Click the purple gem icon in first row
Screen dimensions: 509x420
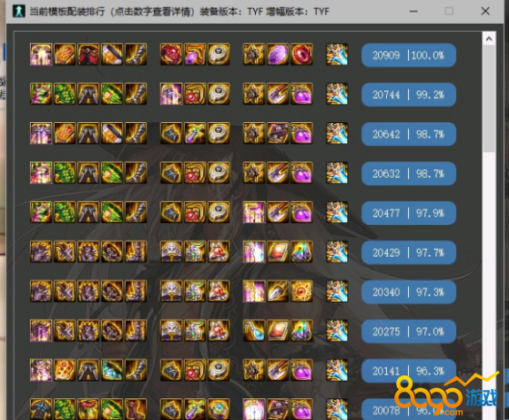point(278,55)
